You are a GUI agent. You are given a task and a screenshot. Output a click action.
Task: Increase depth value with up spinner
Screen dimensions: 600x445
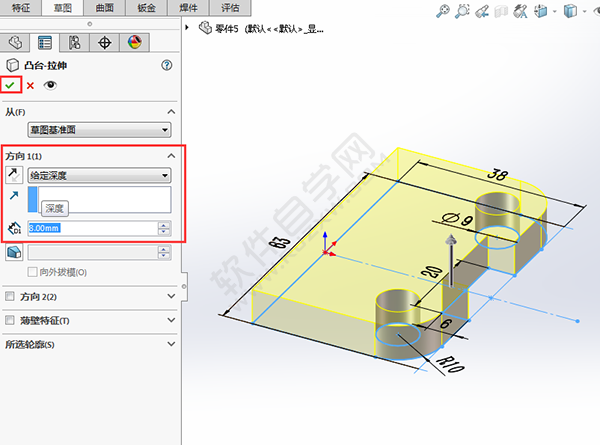click(x=164, y=225)
